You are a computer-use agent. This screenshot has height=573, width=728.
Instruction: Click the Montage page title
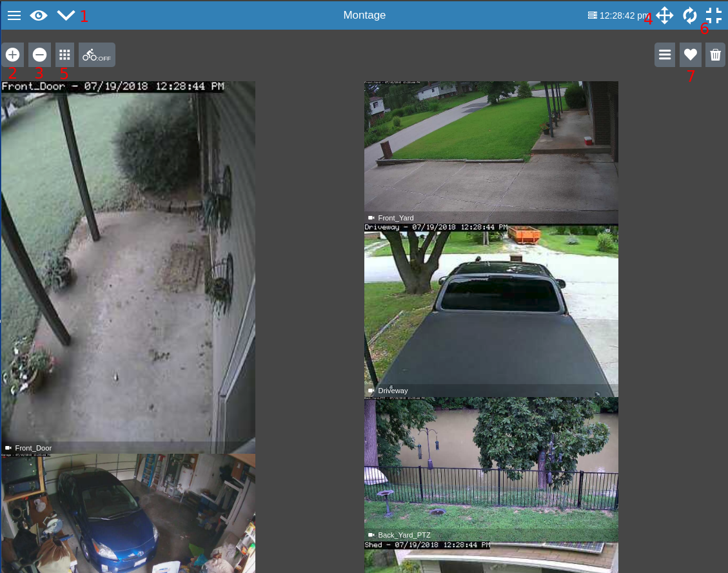[364, 15]
